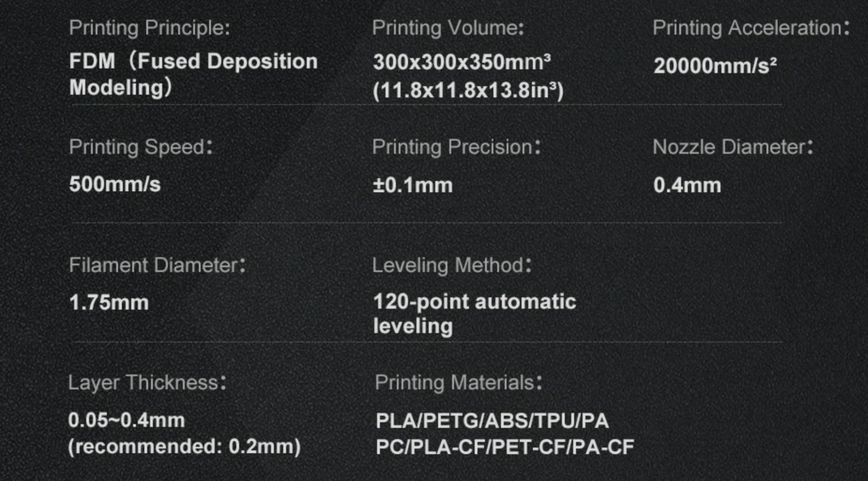Click the recommended: 0.2mm text
This screenshot has width=868, height=481.
click(x=184, y=447)
